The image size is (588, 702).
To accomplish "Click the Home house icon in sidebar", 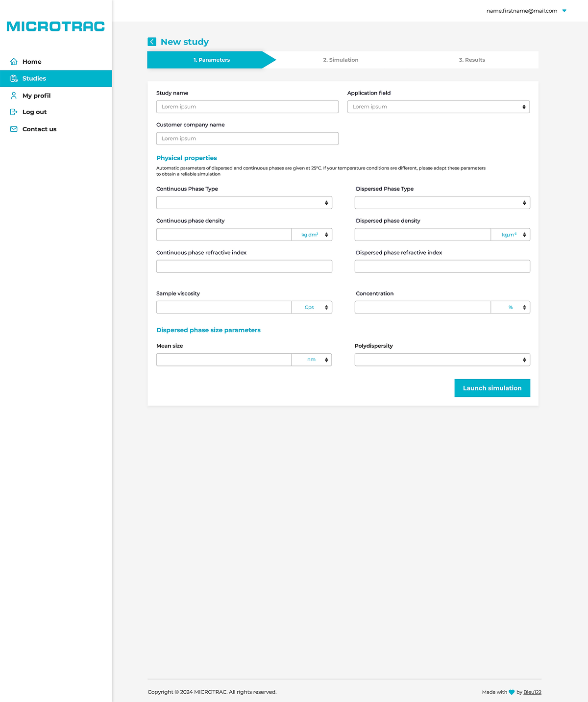I will (14, 62).
